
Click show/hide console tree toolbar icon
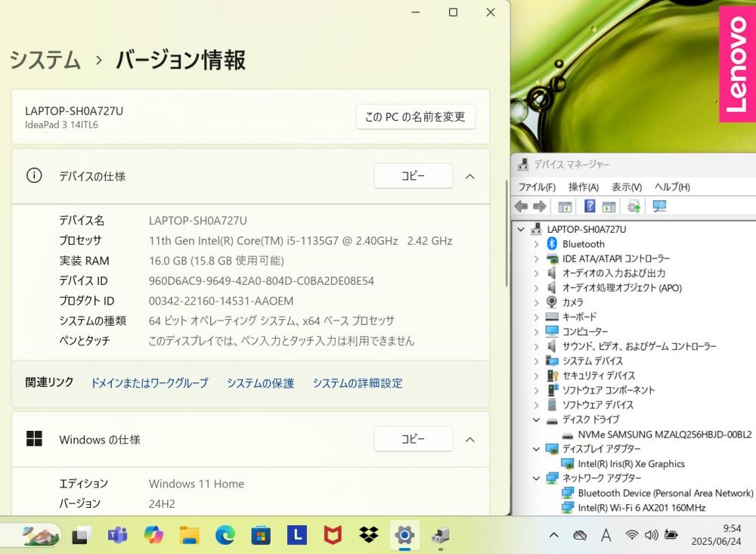[x=565, y=207]
